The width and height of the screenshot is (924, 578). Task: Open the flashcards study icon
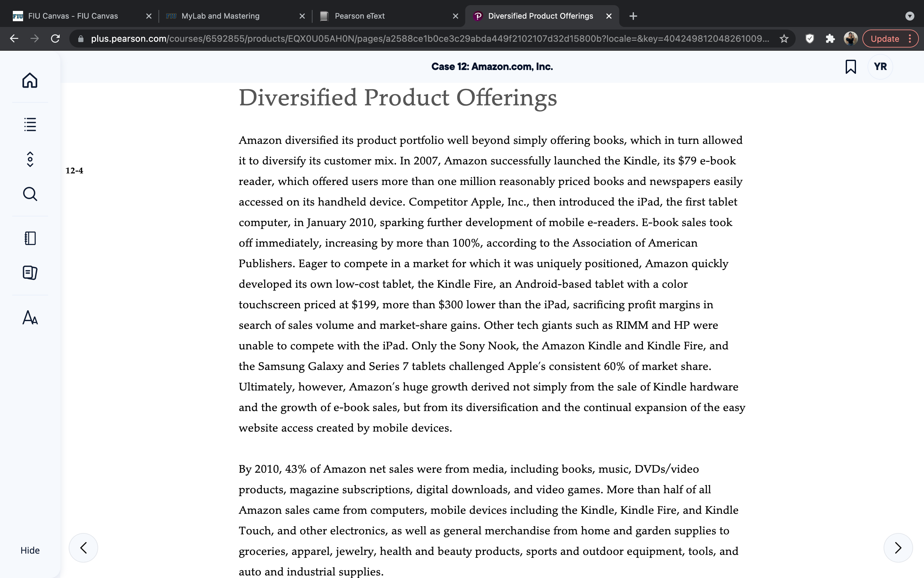coord(30,273)
